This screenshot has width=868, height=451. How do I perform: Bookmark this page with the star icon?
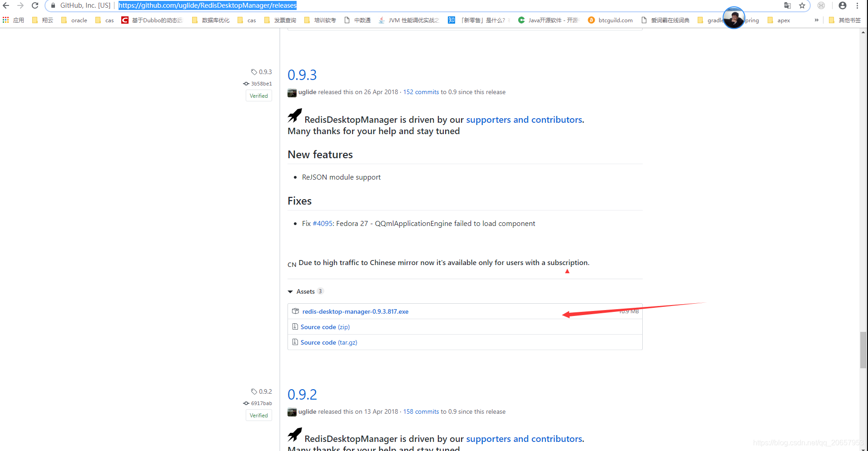[802, 5]
